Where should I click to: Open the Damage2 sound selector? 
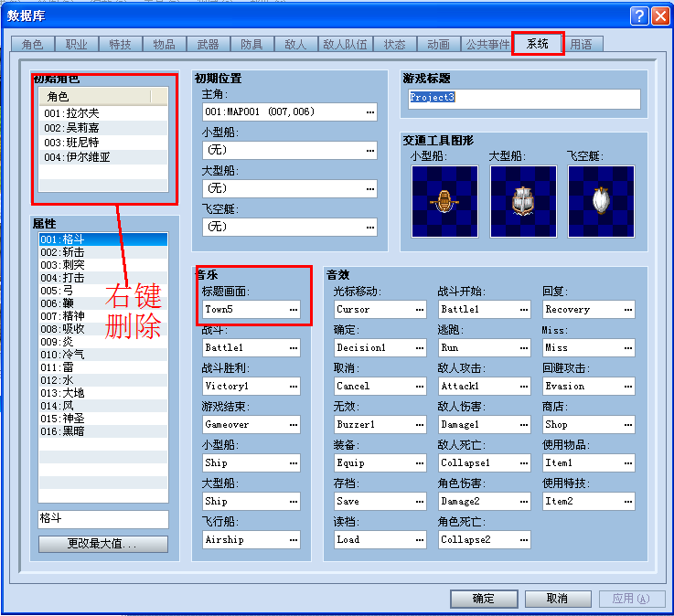[x=485, y=502]
